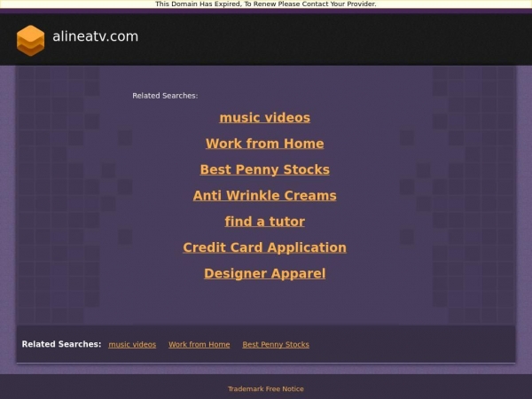Open the find a tutor link

(264, 222)
